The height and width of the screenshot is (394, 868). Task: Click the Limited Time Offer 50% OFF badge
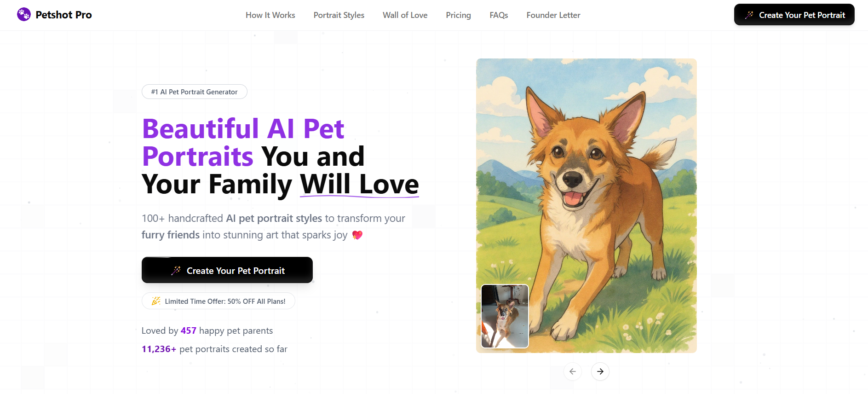(x=218, y=301)
